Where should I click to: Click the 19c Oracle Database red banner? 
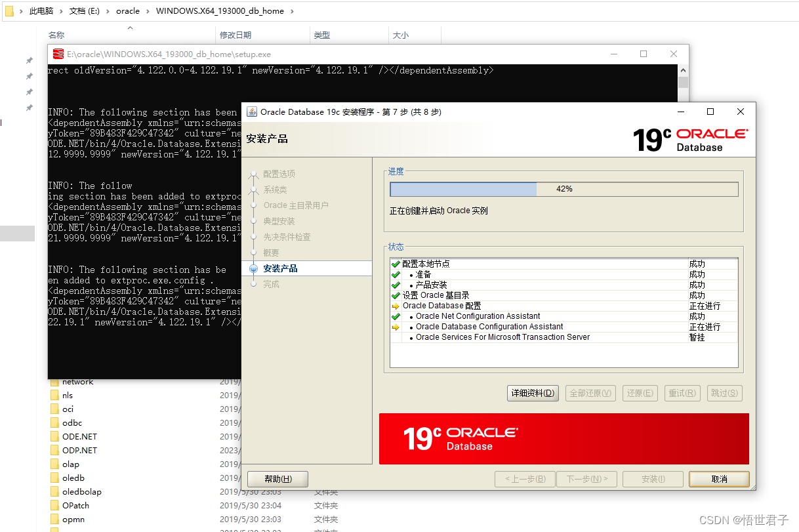tap(563, 439)
